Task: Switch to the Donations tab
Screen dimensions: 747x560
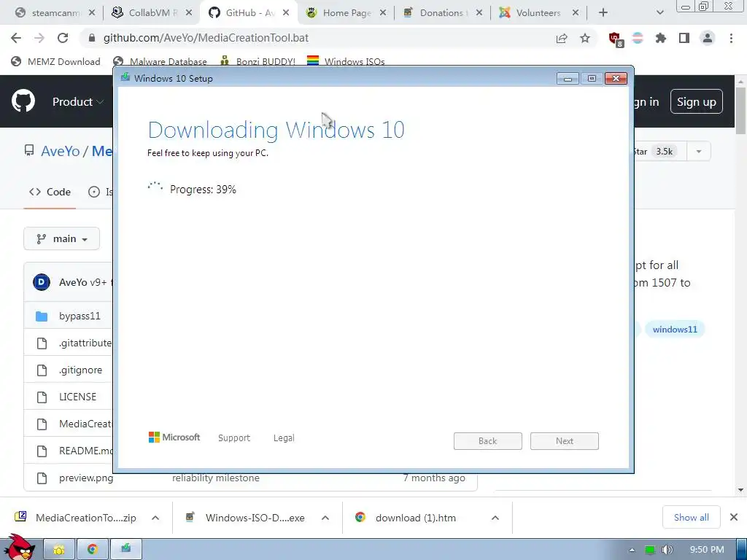Action: (442, 13)
